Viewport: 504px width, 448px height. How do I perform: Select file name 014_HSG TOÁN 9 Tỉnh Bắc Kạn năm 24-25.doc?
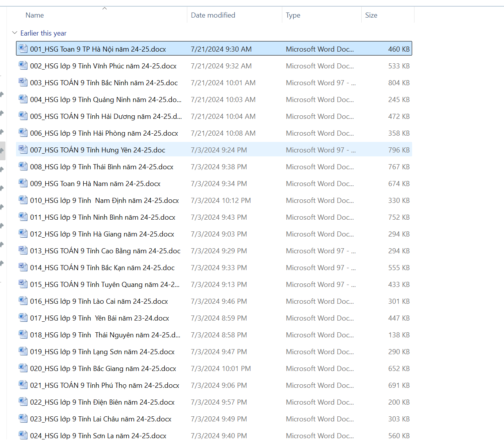[x=102, y=268]
